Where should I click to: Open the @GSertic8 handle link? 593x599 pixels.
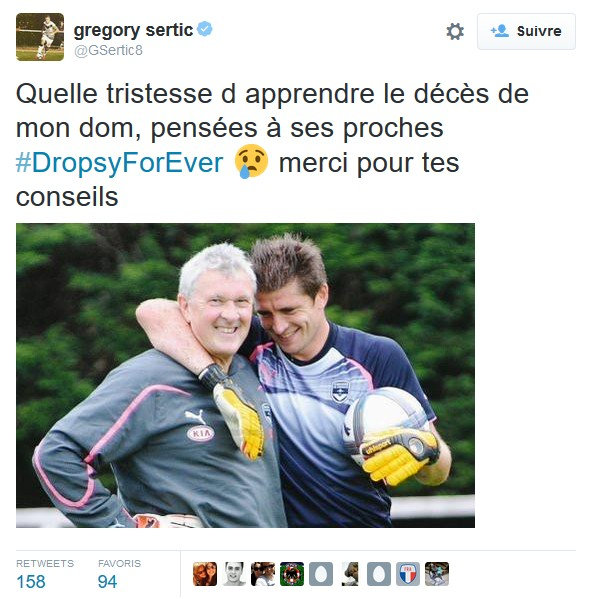click(108, 50)
